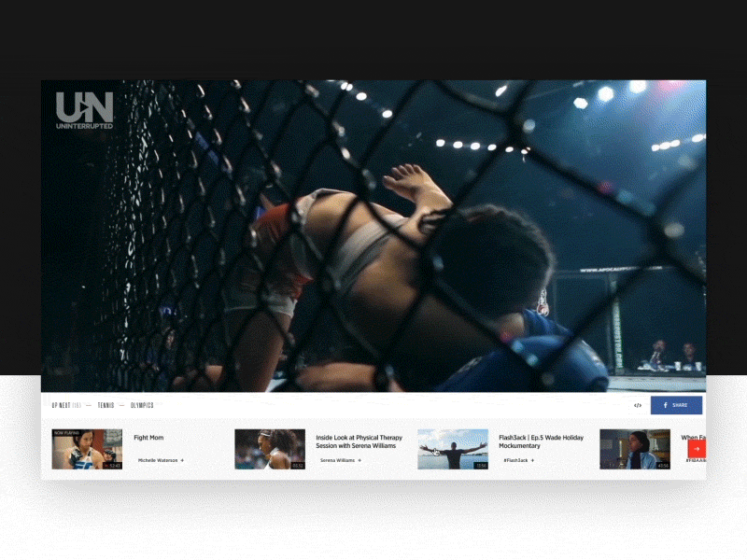Click the red next arrow button
Screen dimensions: 747x560
[697, 449]
